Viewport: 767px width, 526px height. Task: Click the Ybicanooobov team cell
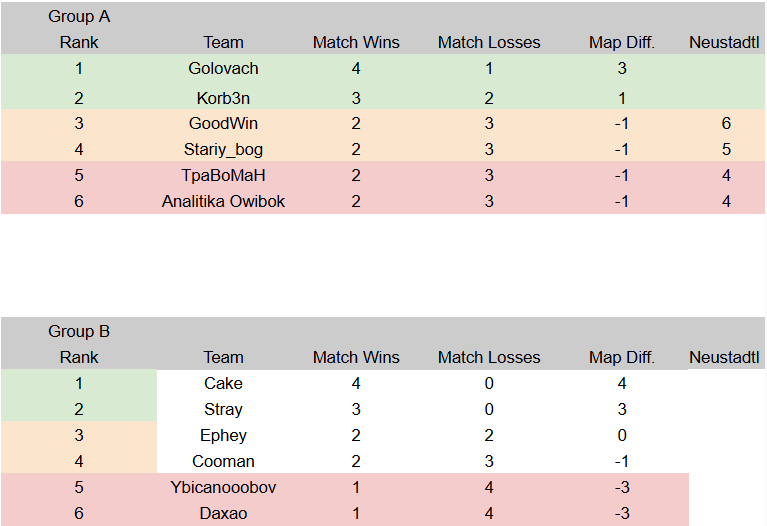pyautogui.click(x=223, y=488)
